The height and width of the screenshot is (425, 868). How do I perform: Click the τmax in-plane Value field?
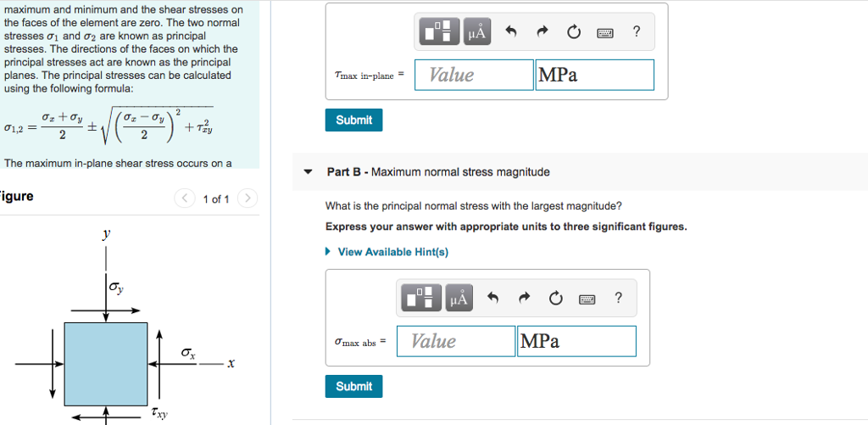click(474, 75)
